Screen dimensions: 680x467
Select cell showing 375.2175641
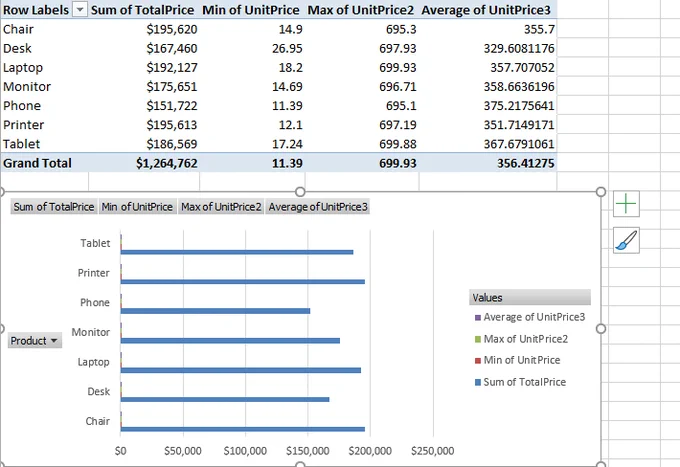click(487, 105)
